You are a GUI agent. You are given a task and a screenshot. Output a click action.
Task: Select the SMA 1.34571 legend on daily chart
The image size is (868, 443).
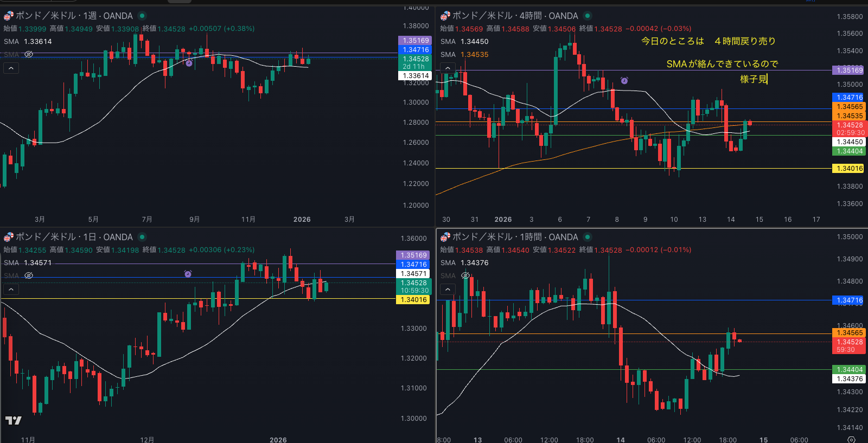click(28, 262)
